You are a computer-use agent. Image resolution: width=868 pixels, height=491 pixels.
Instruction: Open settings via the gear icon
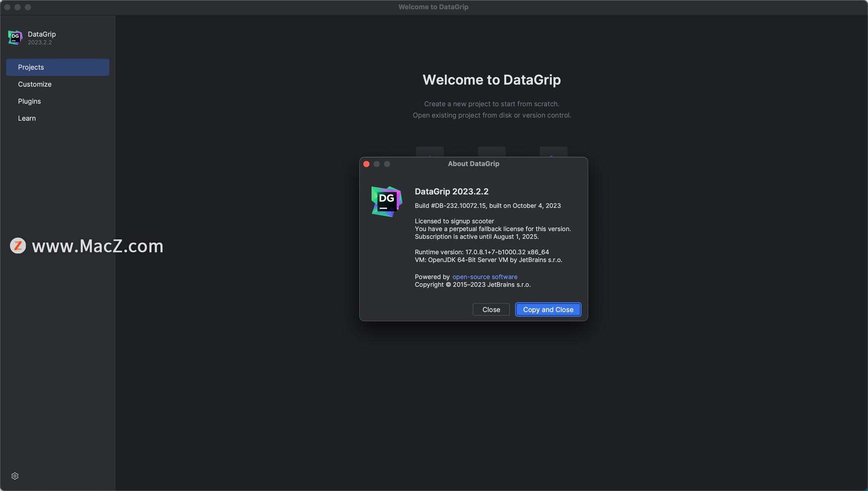[15, 476]
